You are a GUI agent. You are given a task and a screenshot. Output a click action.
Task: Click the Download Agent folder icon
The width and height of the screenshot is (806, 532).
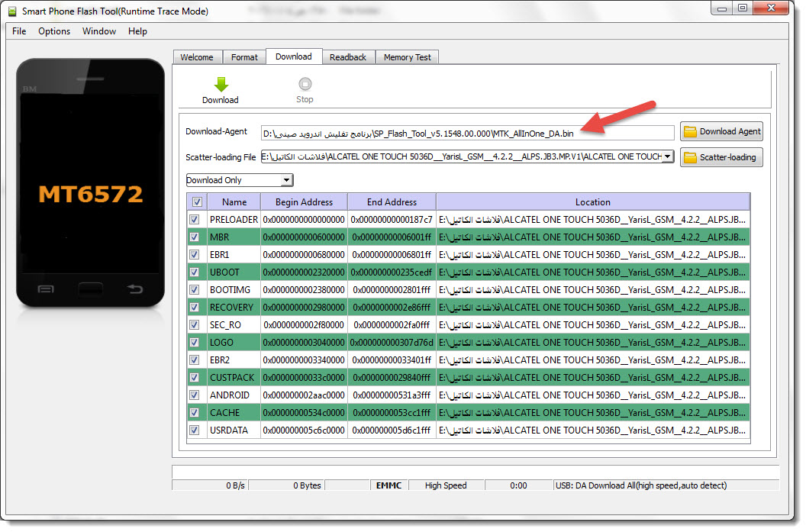pyautogui.click(x=690, y=132)
